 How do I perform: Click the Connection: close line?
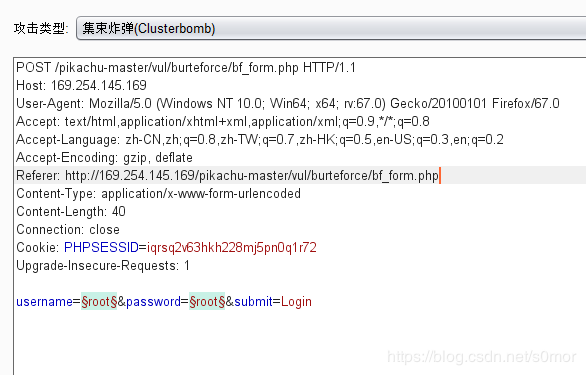68,229
